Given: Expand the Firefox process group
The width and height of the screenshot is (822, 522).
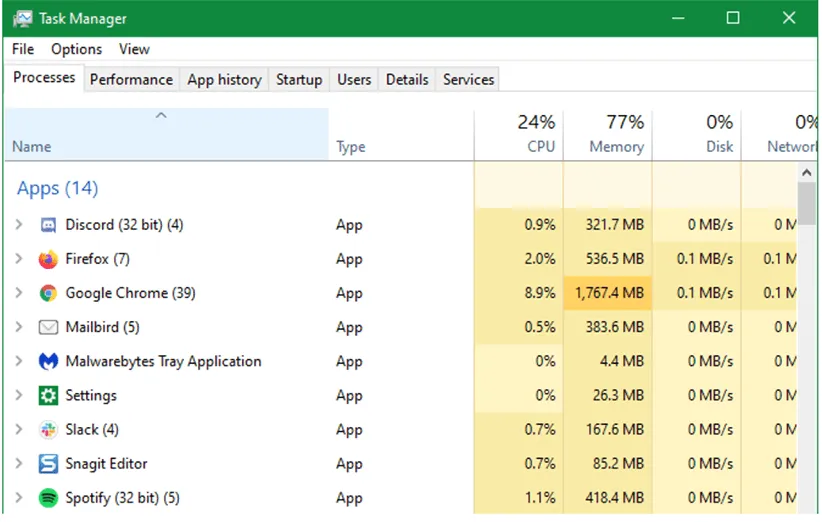Looking at the screenshot, I should [19, 259].
